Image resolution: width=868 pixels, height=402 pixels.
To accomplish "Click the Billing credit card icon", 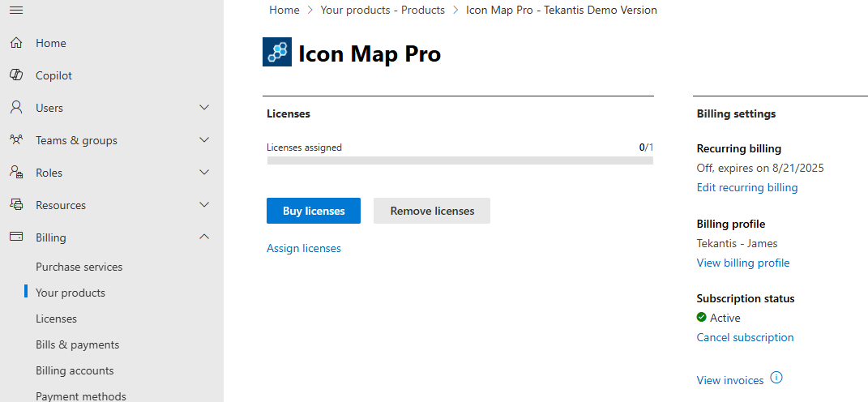I will tap(16, 237).
